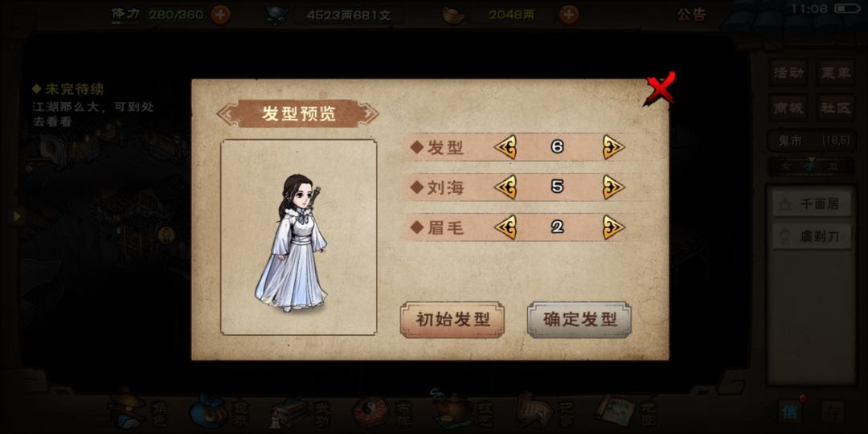Select the 千面居 location entry
Viewport: 868px width, 434px height.
[812, 204]
